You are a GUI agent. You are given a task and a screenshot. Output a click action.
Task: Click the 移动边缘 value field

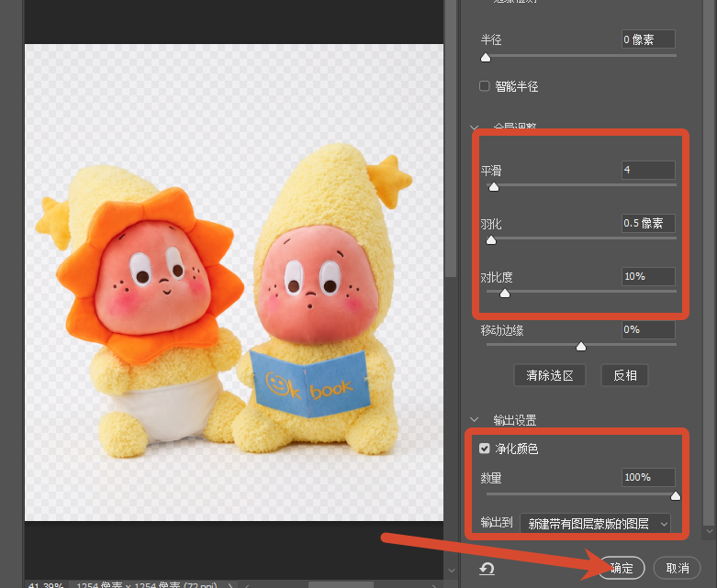coord(648,329)
